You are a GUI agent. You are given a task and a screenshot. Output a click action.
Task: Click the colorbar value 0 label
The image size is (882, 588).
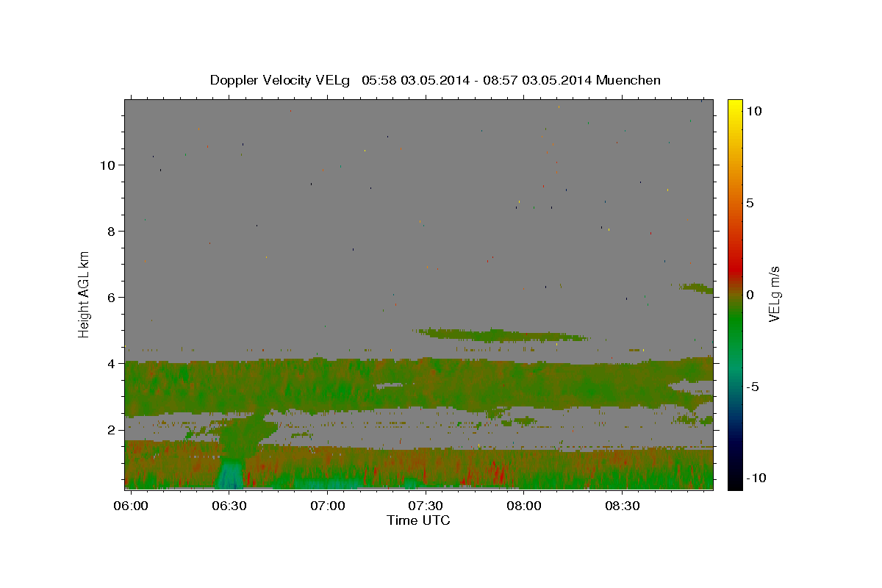(750, 295)
